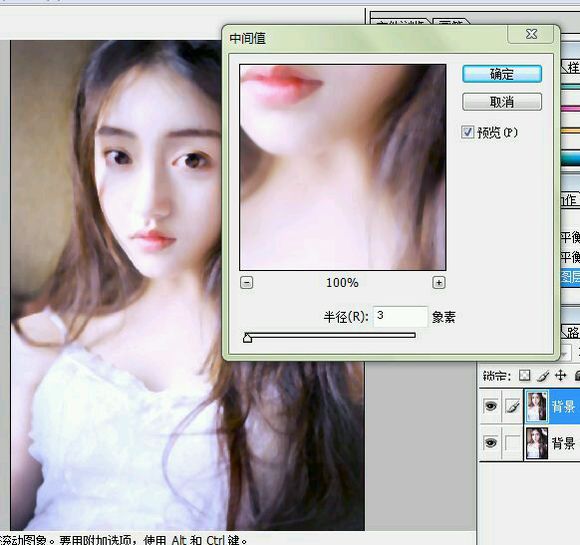Select the highlighted 背景 layer name
This screenshot has height=545, width=580.
pos(563,407)
